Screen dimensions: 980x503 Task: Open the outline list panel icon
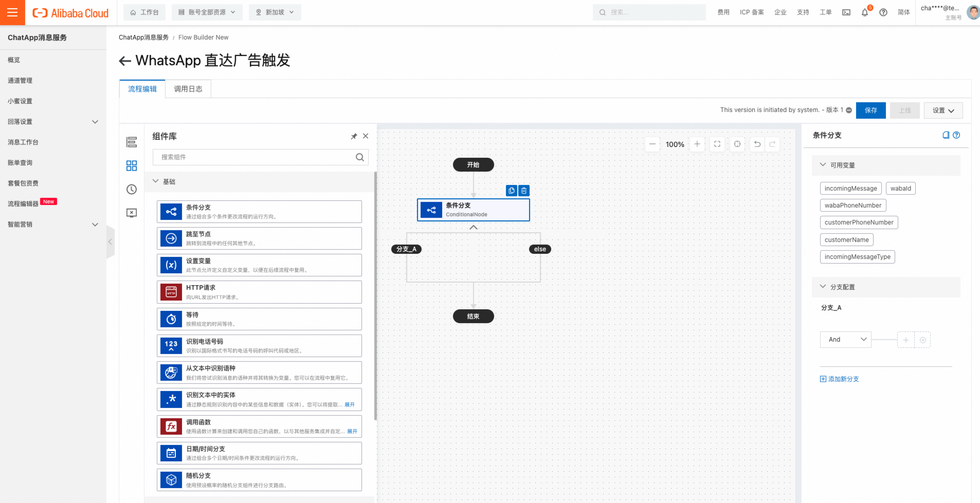[x=132, y=142]
